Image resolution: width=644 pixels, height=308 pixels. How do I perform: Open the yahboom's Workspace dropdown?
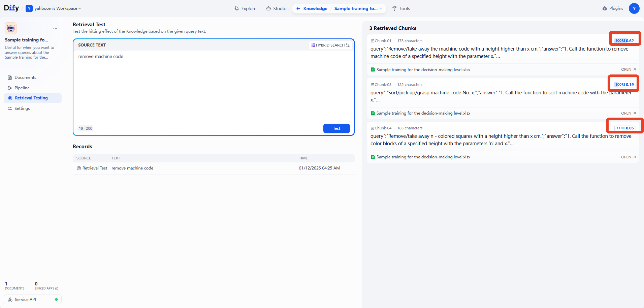pos(54,8)
